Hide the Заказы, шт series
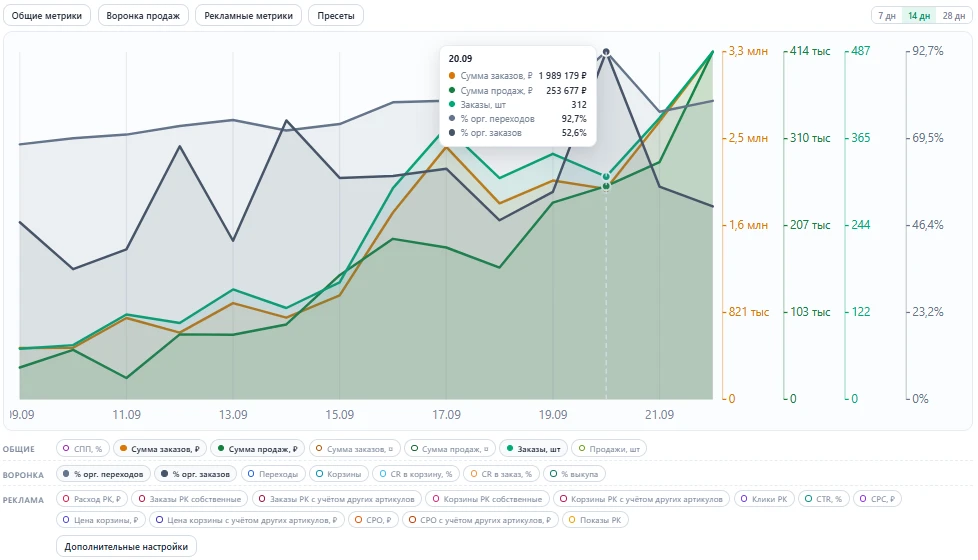 [533, 448]
